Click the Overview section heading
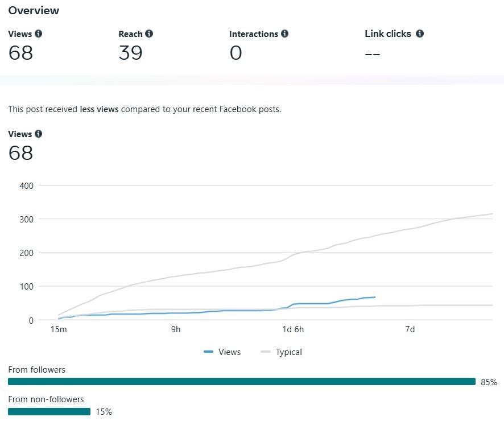The image size is (504, 421). [x=34, y=10]
